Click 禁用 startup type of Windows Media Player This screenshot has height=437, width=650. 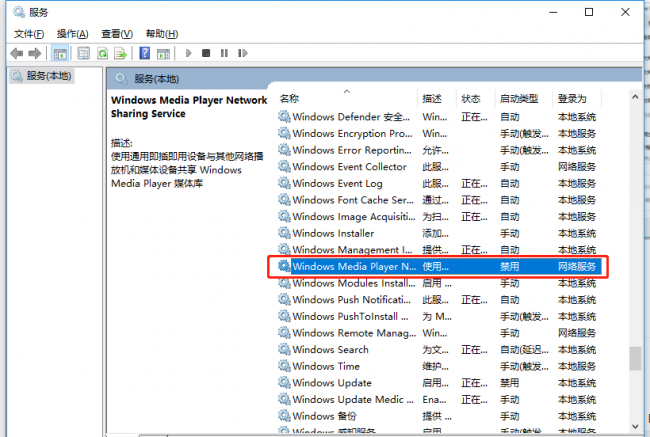pyautogui.click(x=509, y=267)
